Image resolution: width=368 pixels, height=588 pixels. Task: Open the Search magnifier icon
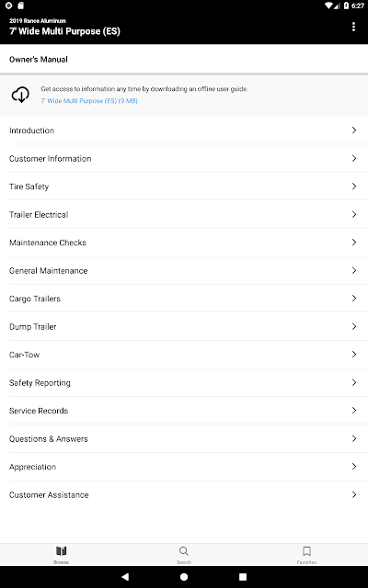pos(184,551)
